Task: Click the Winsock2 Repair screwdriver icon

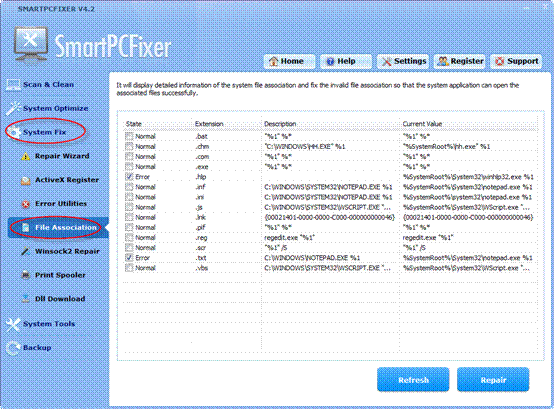Action: [x=25, y=251]
